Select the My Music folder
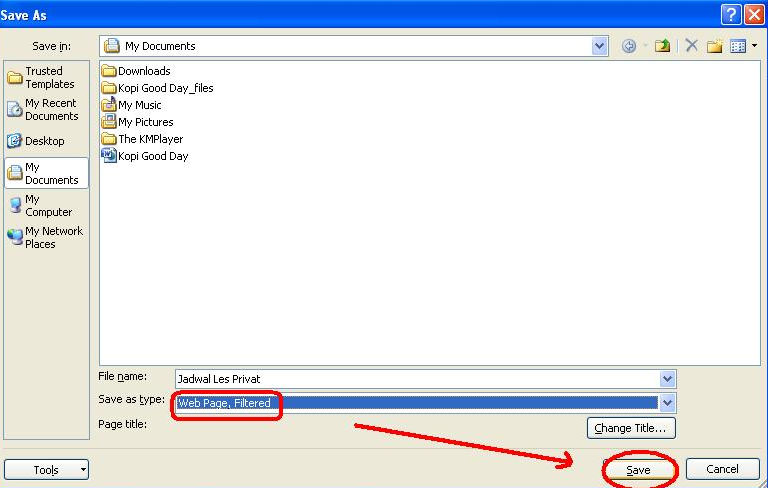 coord(131,105)
